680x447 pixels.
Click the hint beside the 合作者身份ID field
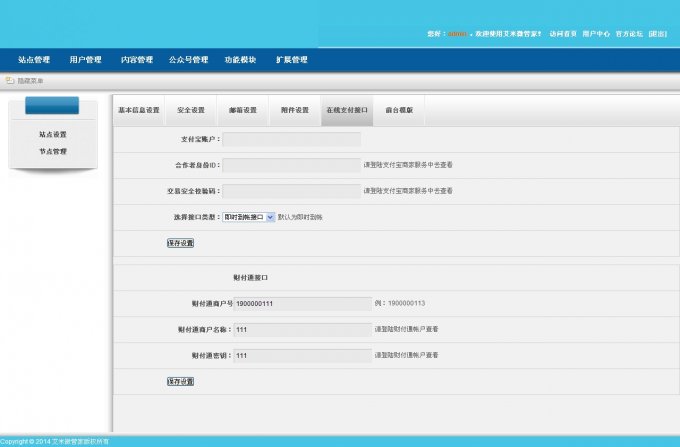[408, 165]
